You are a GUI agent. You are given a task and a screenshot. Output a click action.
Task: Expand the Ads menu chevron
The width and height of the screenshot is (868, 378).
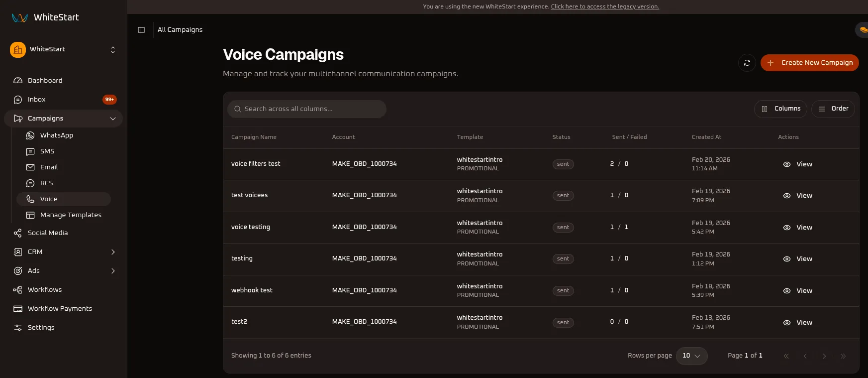[113, 271]
